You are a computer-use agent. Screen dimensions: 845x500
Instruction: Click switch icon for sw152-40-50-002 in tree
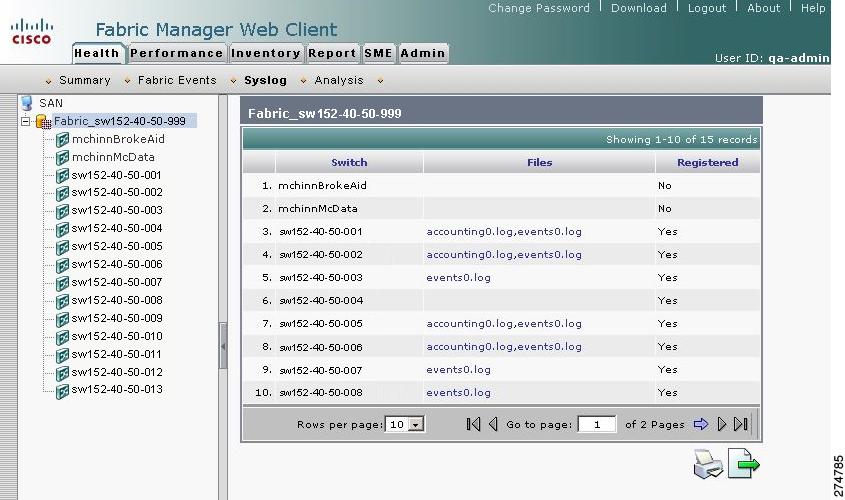[x=62, y=193]
